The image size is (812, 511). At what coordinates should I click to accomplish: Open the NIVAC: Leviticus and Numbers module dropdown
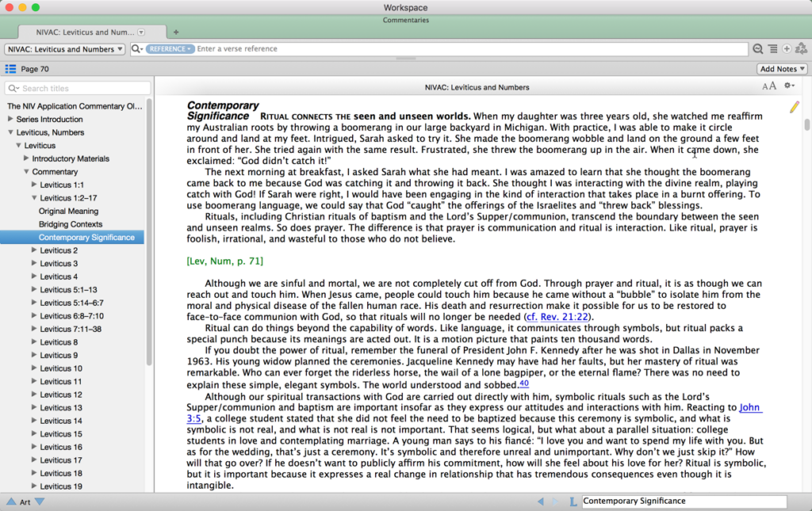pyautogui.click(x=63, y=48)
